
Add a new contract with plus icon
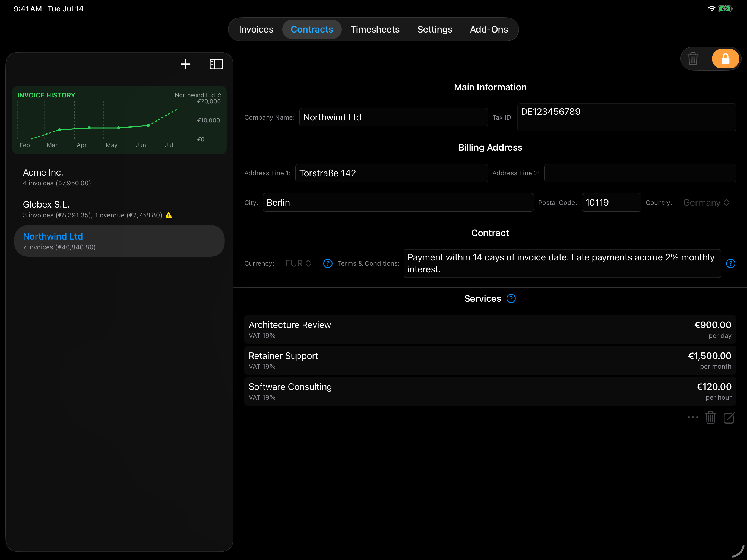point(185,64)
